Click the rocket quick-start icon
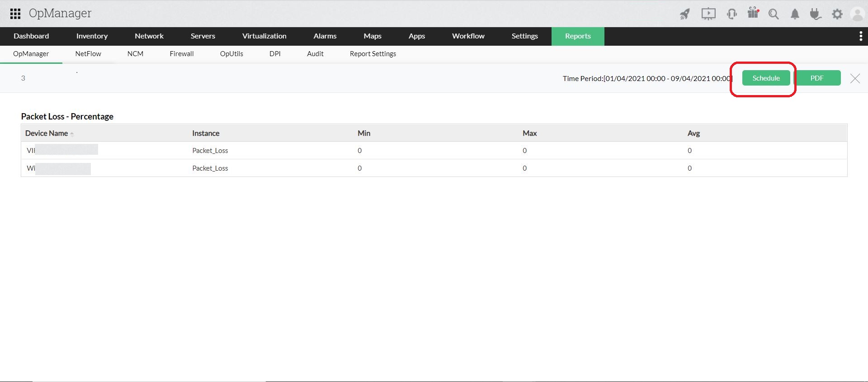 pyautogui.click(x=685, y=14)
